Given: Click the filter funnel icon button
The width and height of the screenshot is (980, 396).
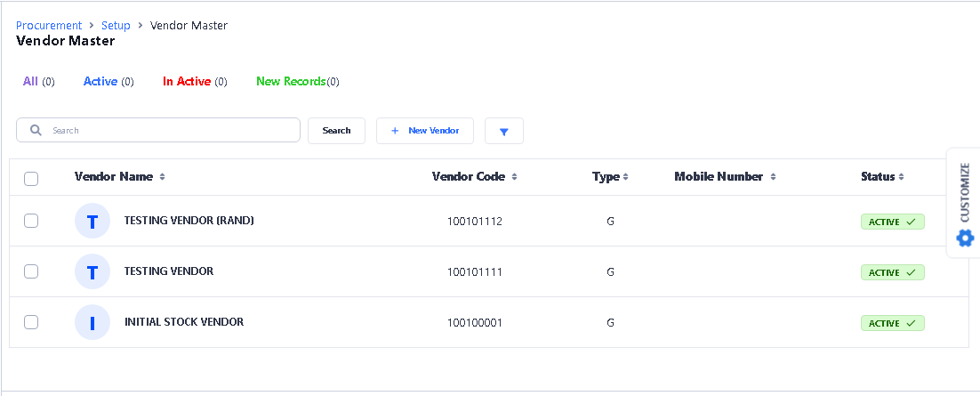Looking at the screenshot, I should (503, 131).
